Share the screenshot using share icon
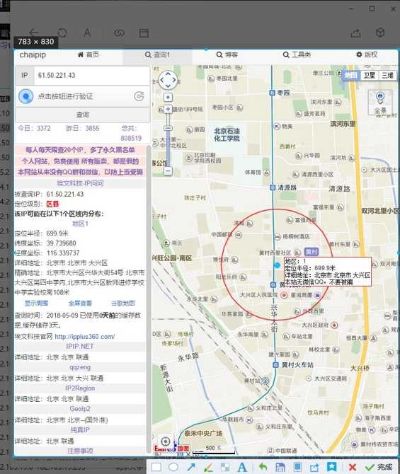The image size is (400, 474). 314,467
